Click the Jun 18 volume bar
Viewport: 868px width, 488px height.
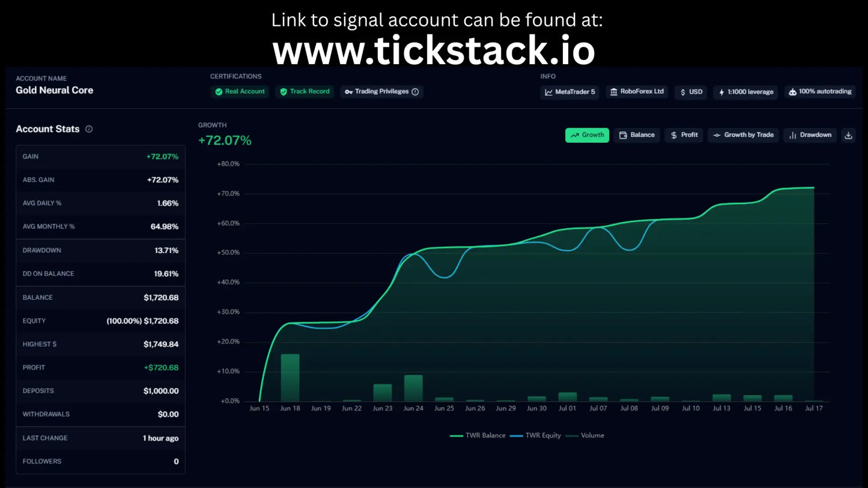[x=290, y=378]
